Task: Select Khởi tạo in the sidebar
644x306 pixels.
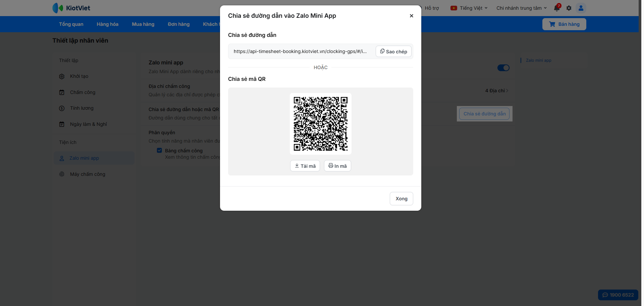Action: [94, 76]
